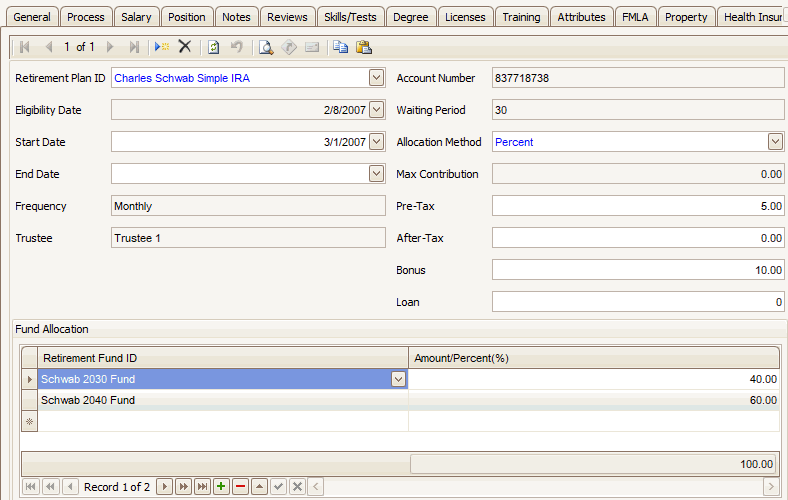Click the paste clipboard icon

point(364,47)
